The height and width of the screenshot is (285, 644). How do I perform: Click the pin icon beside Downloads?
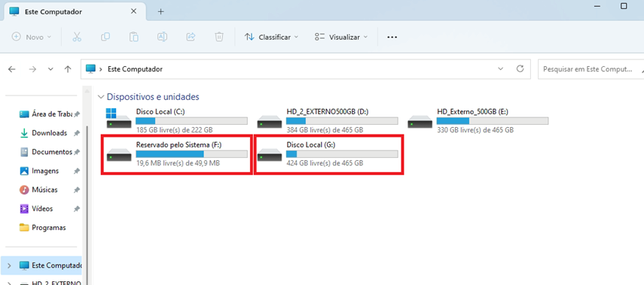(x=76, y=133)
